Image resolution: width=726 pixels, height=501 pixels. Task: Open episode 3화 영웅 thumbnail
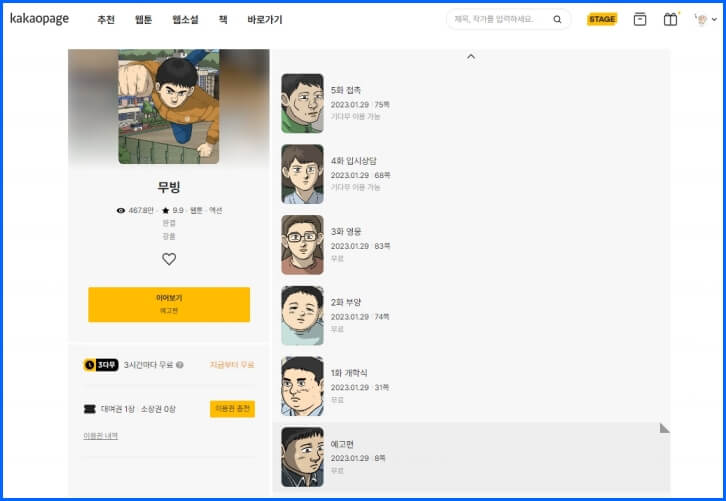point(302,245)
